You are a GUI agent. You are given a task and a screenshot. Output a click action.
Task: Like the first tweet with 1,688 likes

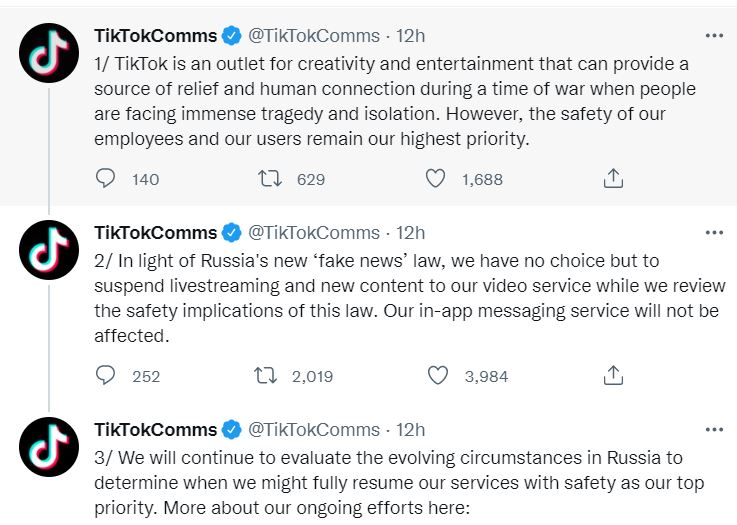(435, 179)
